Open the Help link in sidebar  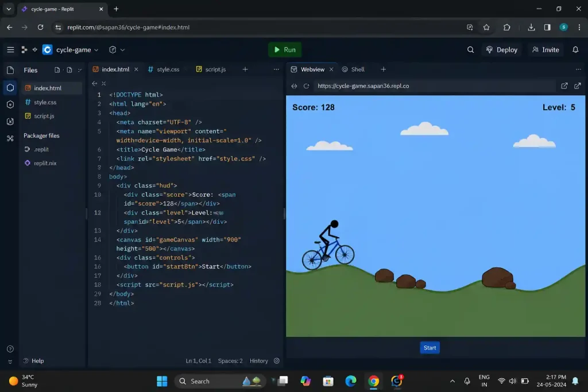[x=34, y=361]
